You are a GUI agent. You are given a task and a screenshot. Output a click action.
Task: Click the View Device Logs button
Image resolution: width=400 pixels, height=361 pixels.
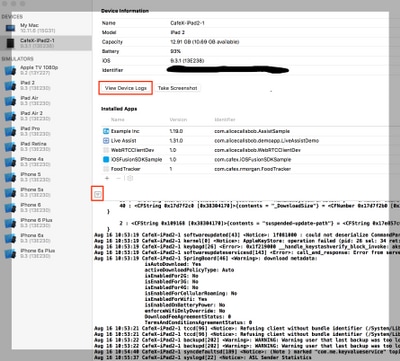click(x=126, y=88)
